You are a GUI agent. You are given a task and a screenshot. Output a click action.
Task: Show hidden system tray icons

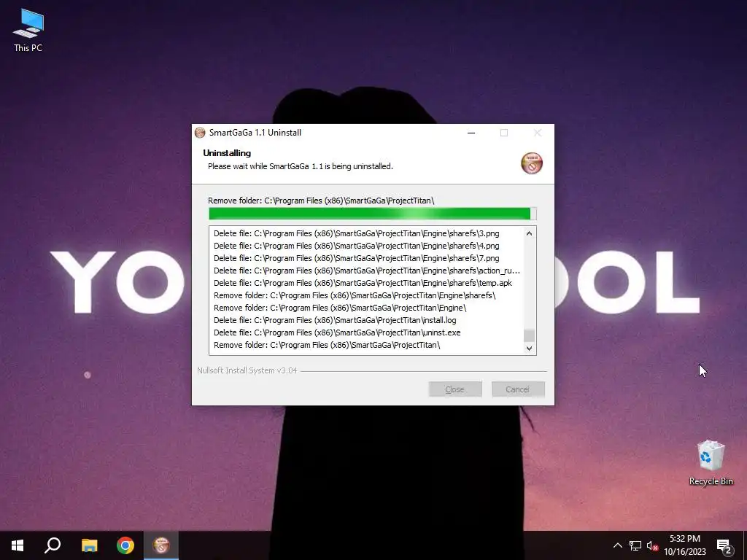[x=617, y=545]
